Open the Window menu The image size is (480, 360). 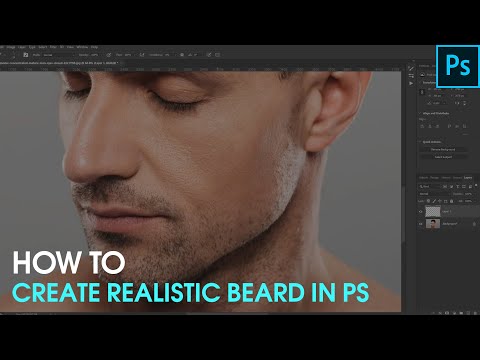82,47
